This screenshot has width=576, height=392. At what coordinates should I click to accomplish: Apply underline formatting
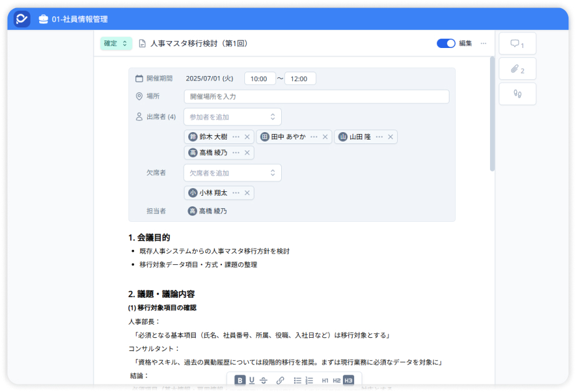(252, 380)
